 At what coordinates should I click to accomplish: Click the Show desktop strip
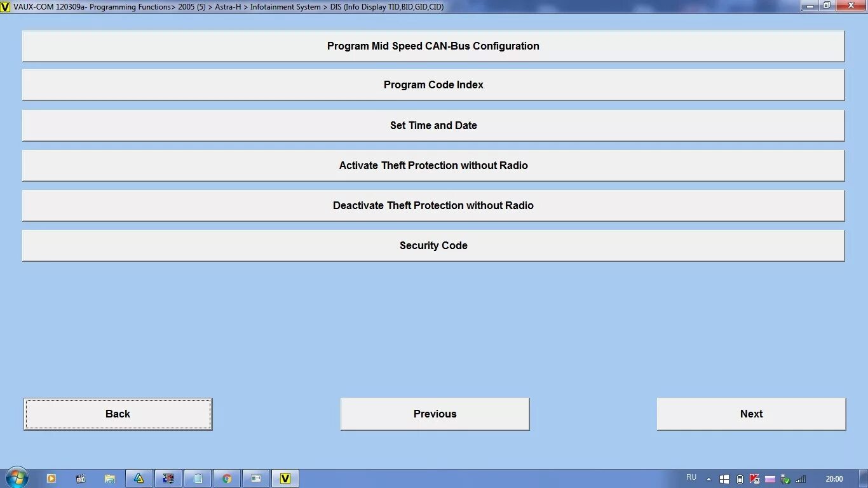pos(864,478)
